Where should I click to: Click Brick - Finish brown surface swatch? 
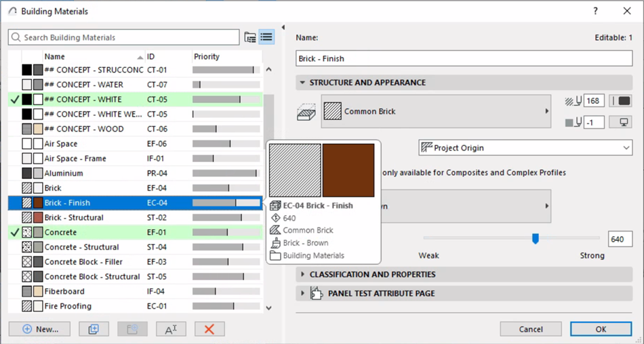pos(38,203)
